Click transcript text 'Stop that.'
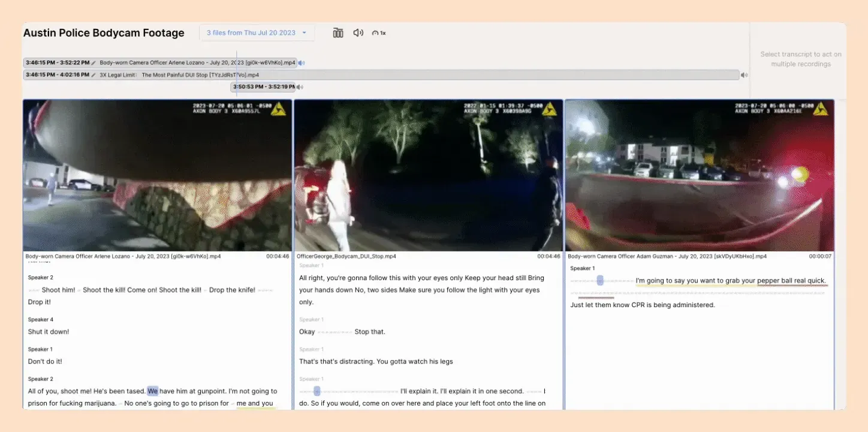This screenshot has width=868, height=432. [370, 332]
